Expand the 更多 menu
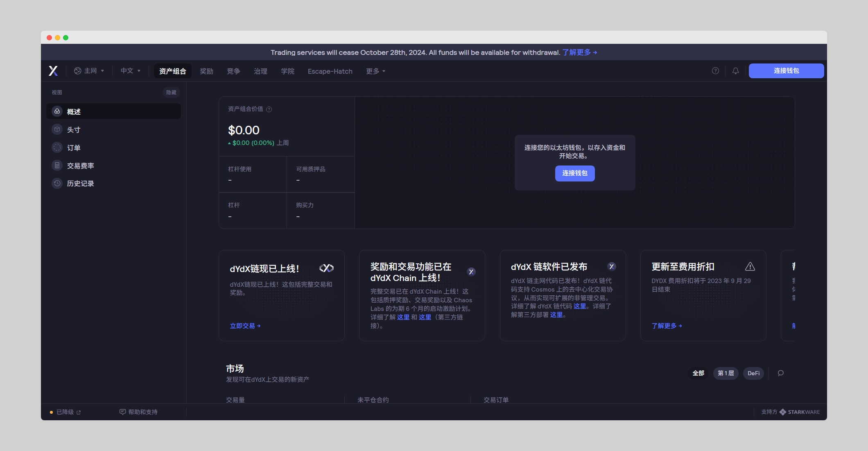The height and width of the screenshot is (451, 868). [x=375, y=71]
